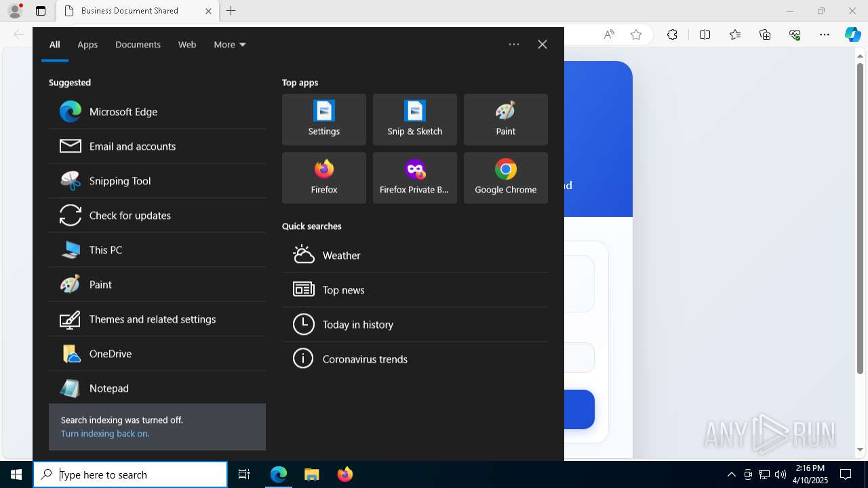Select the All search tab

(x=55, y=45)
